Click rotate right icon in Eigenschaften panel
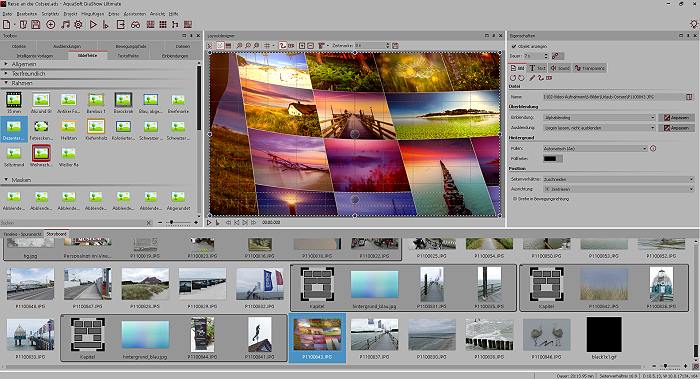 (x=521, y=78)
